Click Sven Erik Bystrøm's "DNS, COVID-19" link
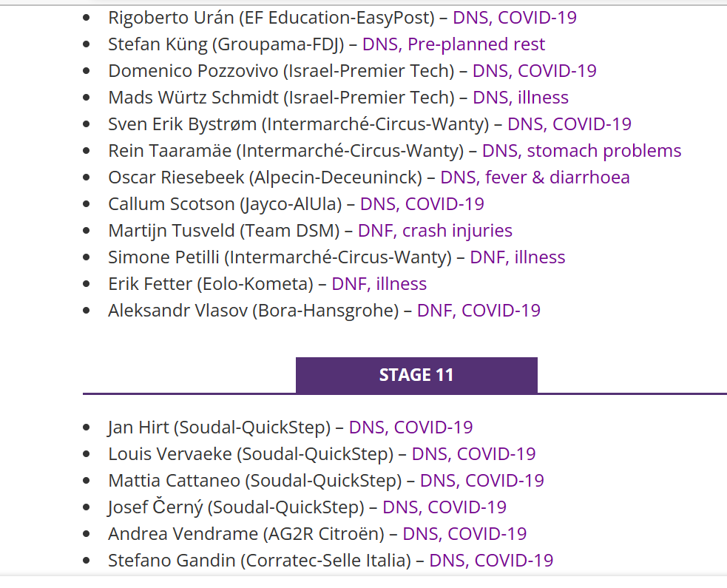This screenshot has height=588, width=727. 569,124
